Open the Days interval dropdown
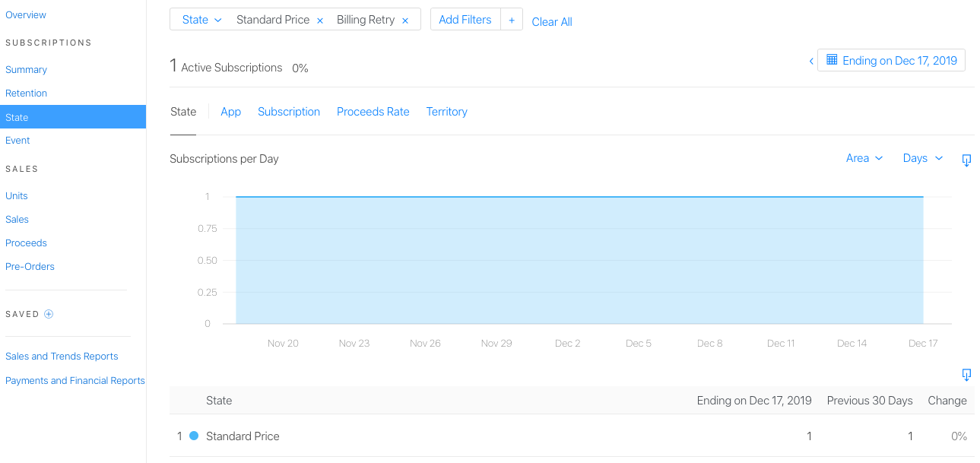 923,158
